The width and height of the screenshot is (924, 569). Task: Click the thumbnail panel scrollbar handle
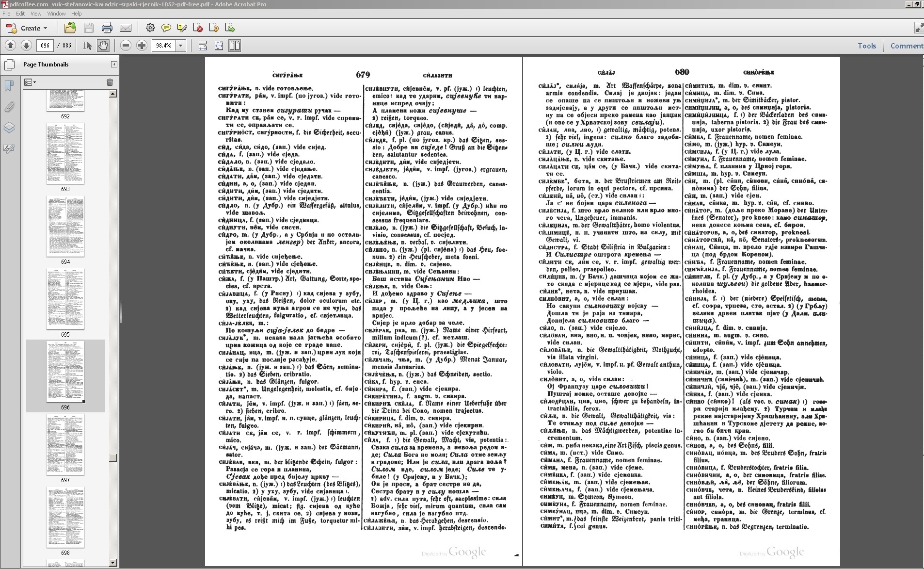click(113, 458)
